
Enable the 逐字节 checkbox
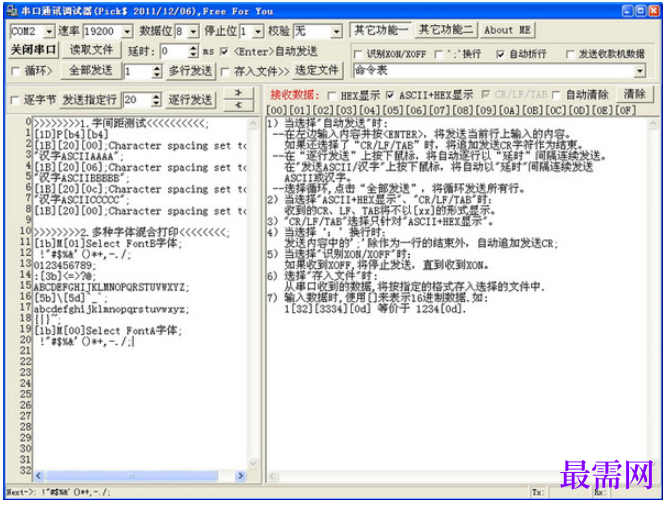[15, 100]
